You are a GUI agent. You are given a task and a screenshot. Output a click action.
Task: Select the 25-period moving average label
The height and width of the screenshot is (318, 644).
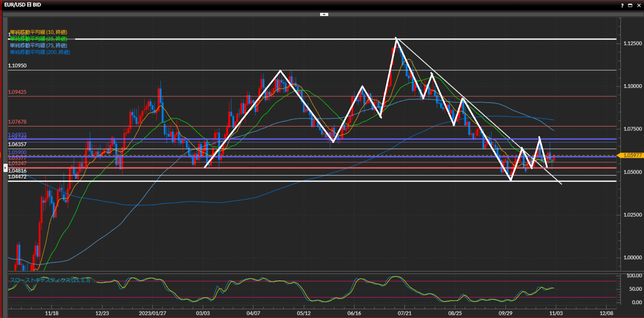(39, 39)
